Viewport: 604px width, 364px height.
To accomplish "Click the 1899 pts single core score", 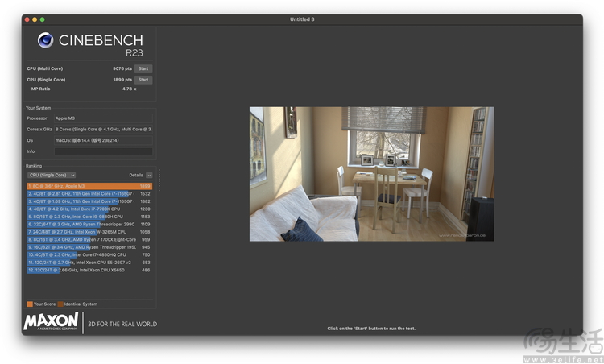I will tap(122, 80).
